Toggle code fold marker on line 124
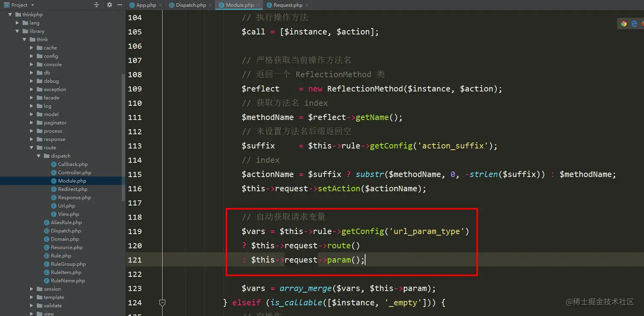 [162, 303]
